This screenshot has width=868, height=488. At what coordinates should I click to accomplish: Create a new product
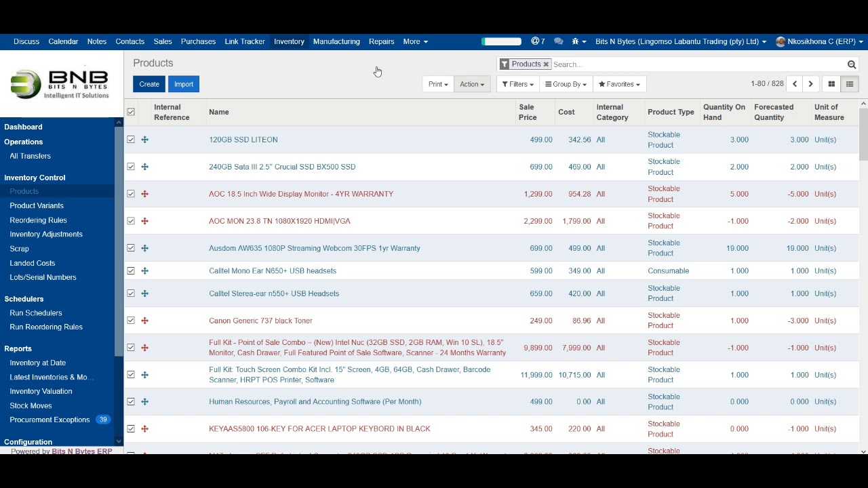tap(149, 84)
